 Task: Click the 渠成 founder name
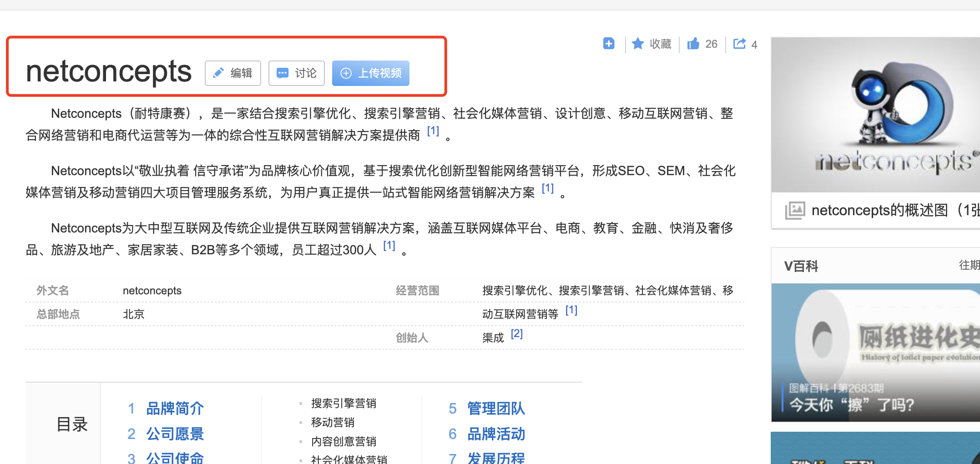493,338
